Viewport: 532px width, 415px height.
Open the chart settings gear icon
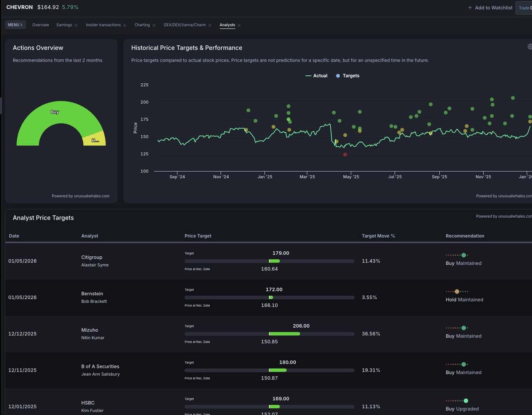(x=529, y=47)
